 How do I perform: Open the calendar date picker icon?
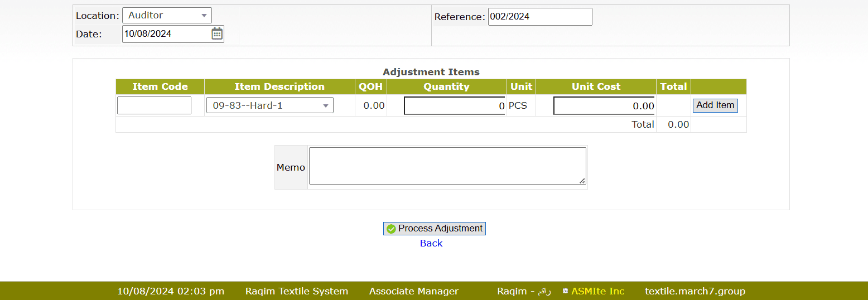point(217,33)
